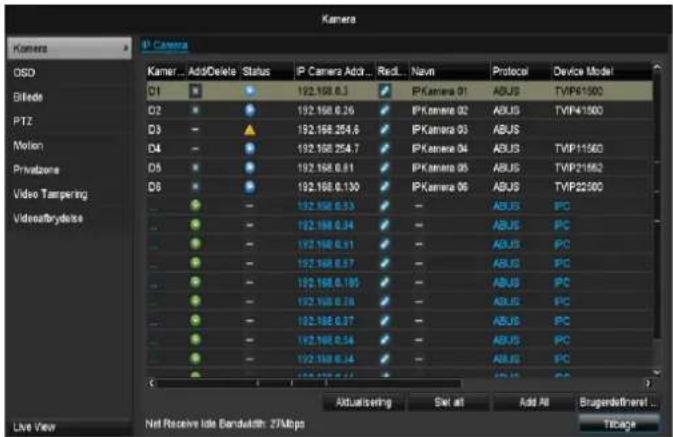
Task: Edit IPKamera 05 with the pencil icon
Action: coord(385,167)
